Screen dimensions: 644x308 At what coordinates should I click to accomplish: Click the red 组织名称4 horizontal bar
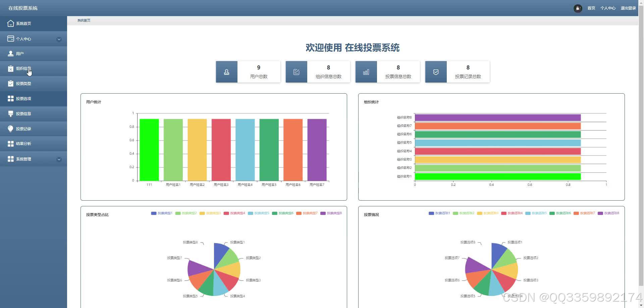[498, 151]
